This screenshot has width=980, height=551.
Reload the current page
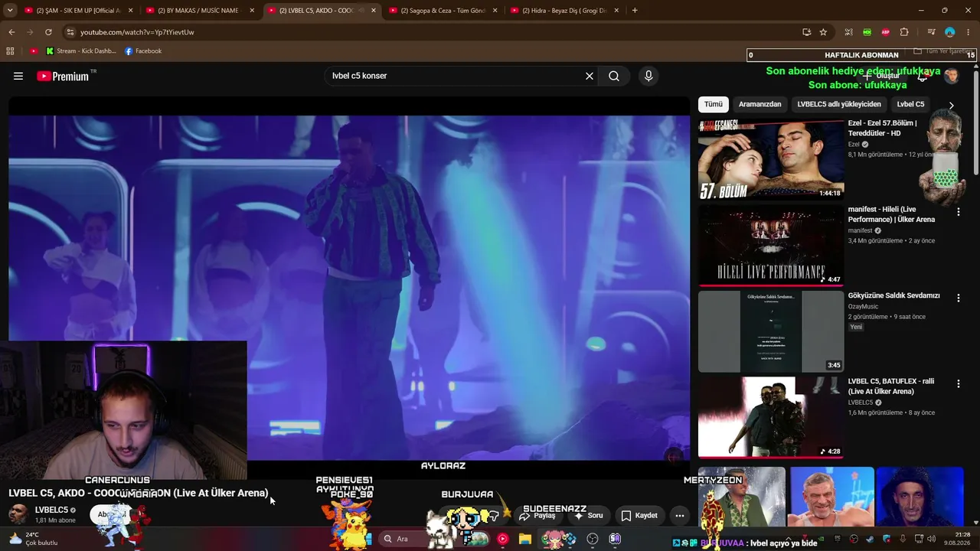48,32
